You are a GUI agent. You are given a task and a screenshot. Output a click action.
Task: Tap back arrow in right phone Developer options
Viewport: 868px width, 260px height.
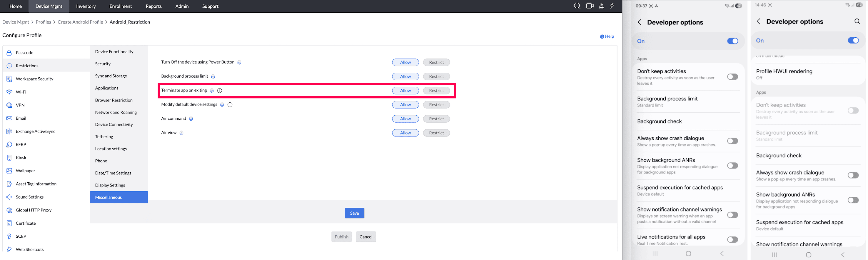pos(758,21)
